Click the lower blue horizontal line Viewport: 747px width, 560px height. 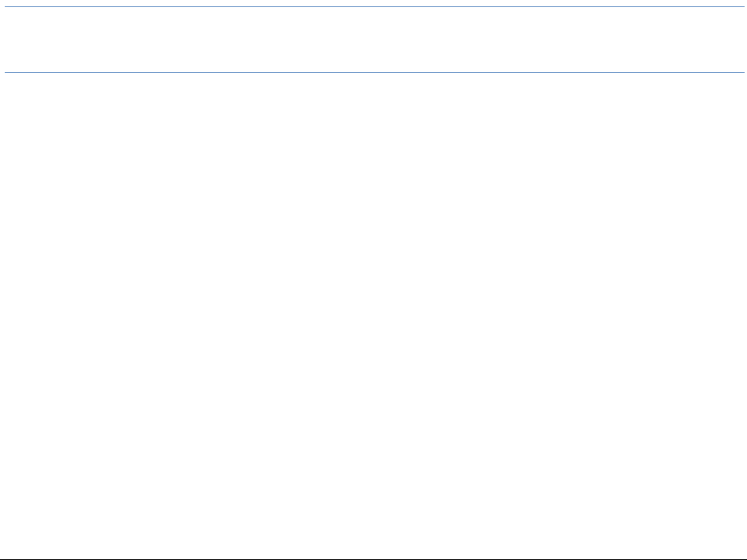pyautogui.click(x=373, y=73)
